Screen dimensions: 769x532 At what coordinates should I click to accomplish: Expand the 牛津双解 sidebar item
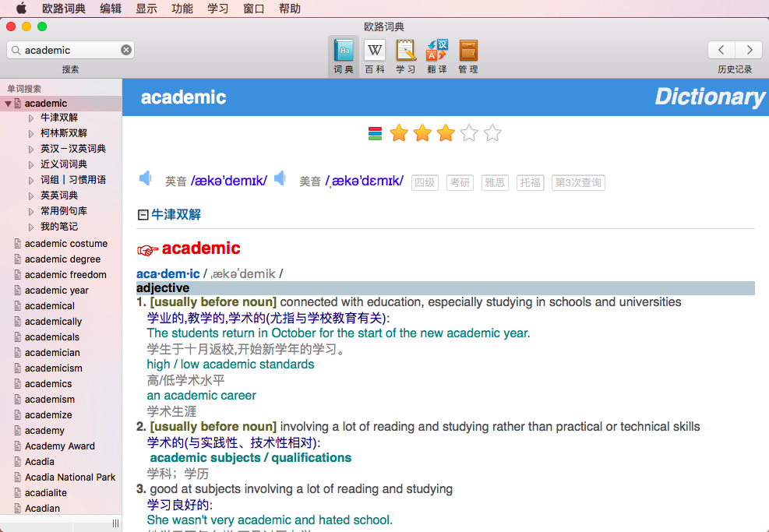tap(31, 118)
